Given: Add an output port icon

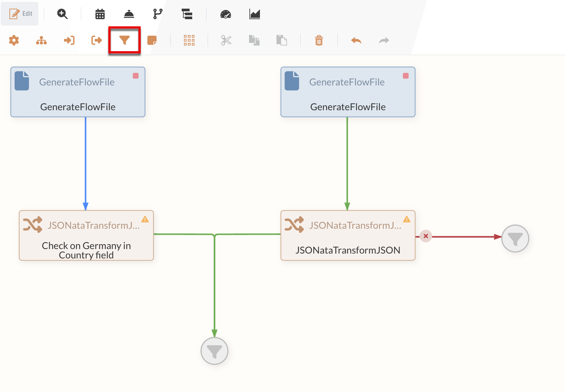Looking at the screenshot, I should coord(97,40).
